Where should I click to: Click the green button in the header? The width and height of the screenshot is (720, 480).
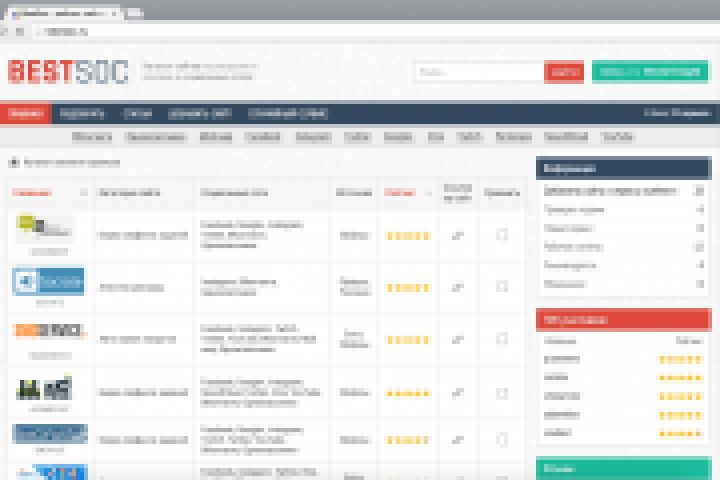pos(650,72)
